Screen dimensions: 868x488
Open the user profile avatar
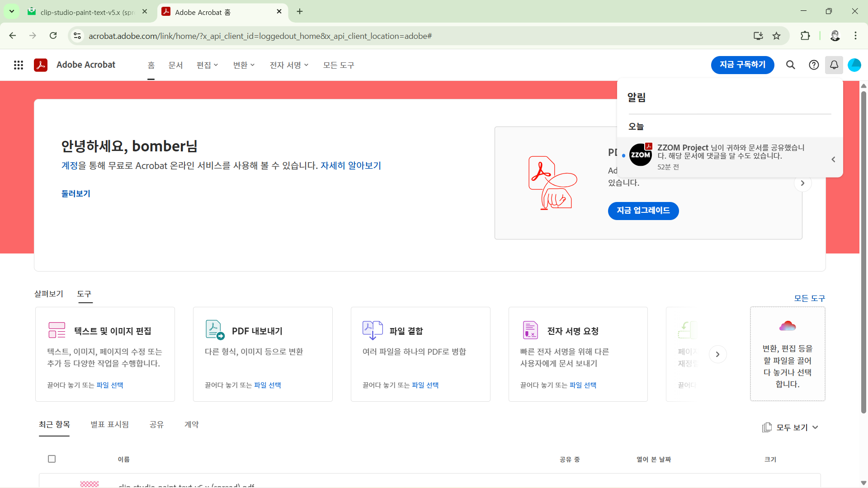[x=854, y=65]
